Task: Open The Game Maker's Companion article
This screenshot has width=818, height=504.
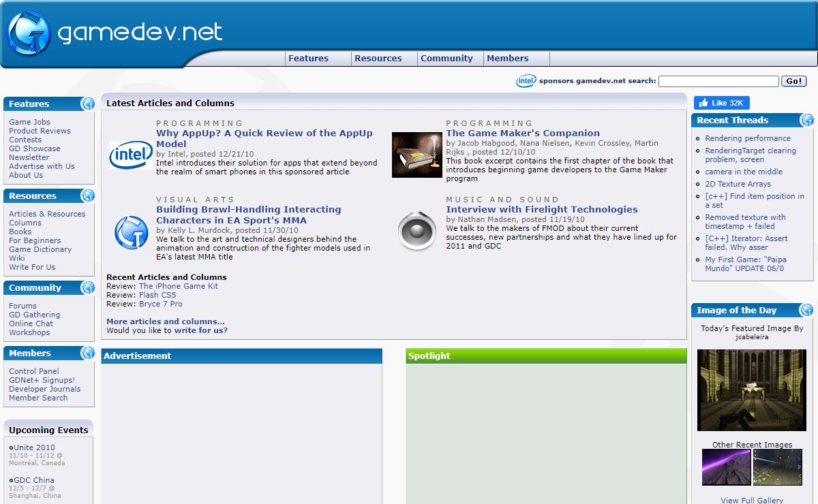Action: point(523,133)
